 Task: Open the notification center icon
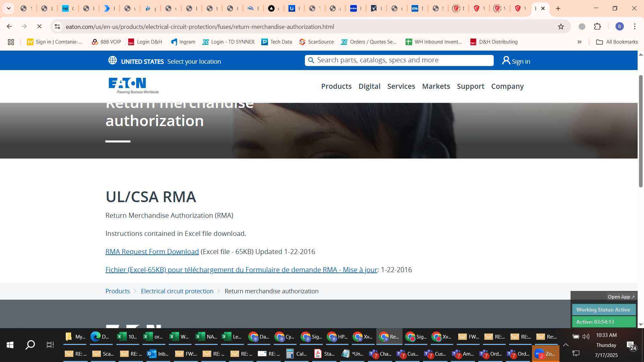click(x=631, y=346)
